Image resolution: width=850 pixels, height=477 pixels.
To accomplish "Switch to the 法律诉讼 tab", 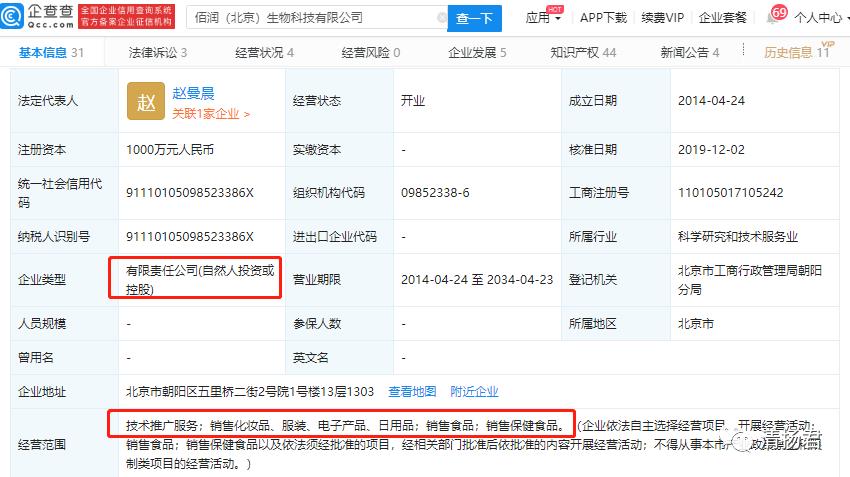I will click(158, 53).
